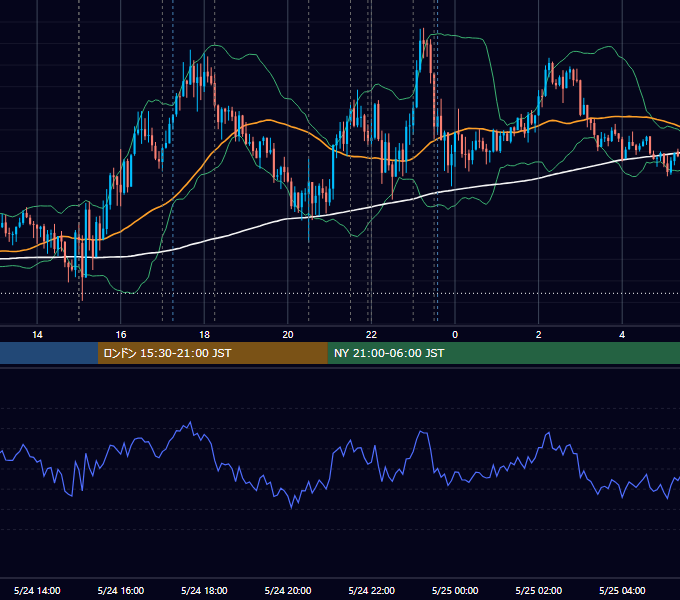Screen dimensions: 680x600
Task: Click hour label 22 on the chart axis
Action: click(371, 335)
